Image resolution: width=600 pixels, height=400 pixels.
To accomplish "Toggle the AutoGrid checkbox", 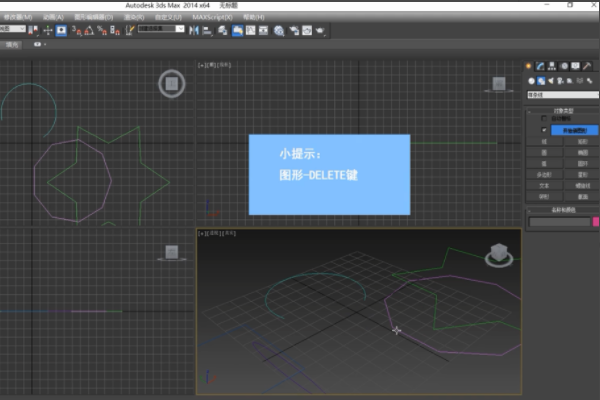I will click(543, 119).
